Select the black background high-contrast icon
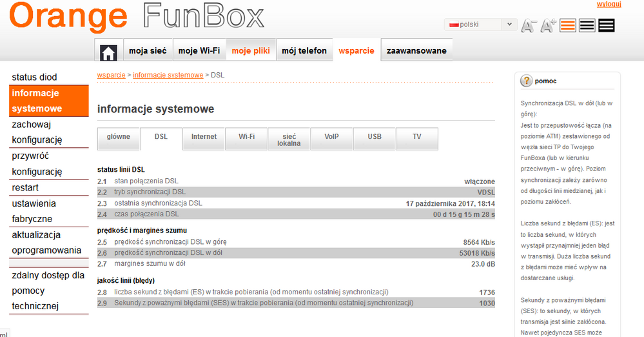Screen dimensions: 644x337 tap(607, 26)
